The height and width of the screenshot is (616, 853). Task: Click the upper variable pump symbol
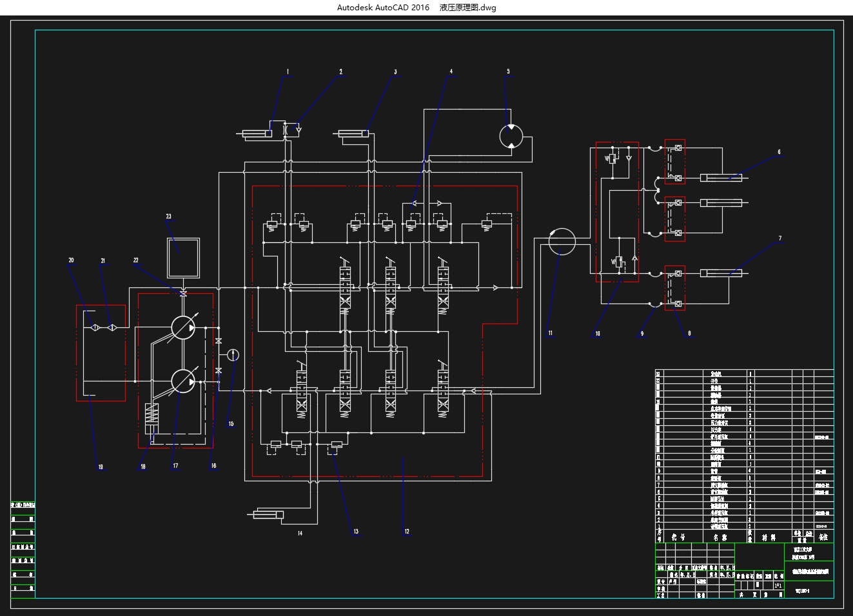(x=183, y=328)
